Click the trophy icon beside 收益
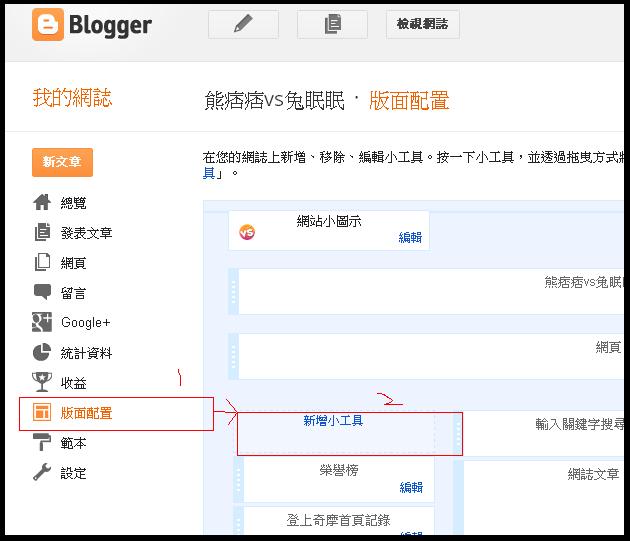Image resolution: width=630 pixels, height=541 pixels. pos(42,382)
